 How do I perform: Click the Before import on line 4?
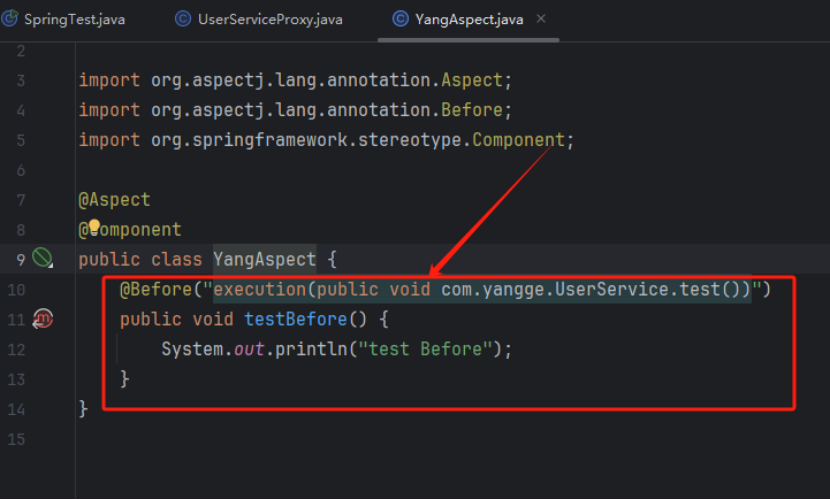click(x=472, y=110)
